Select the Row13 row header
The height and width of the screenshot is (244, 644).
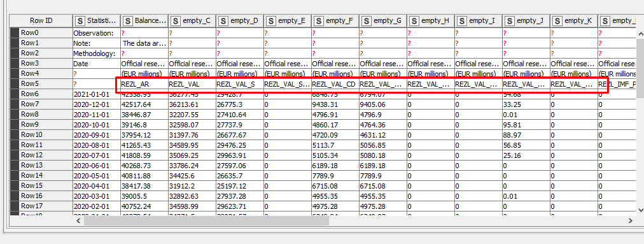click(41, 165)
